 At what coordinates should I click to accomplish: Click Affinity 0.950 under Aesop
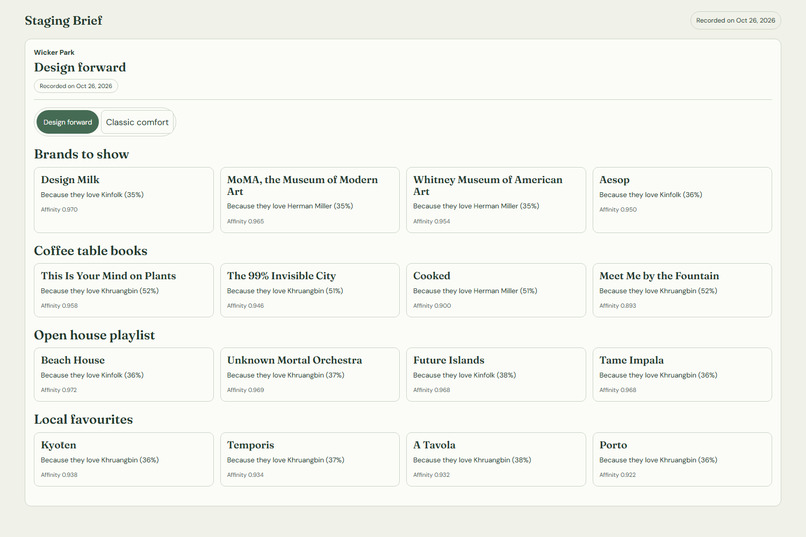point(618,210)
